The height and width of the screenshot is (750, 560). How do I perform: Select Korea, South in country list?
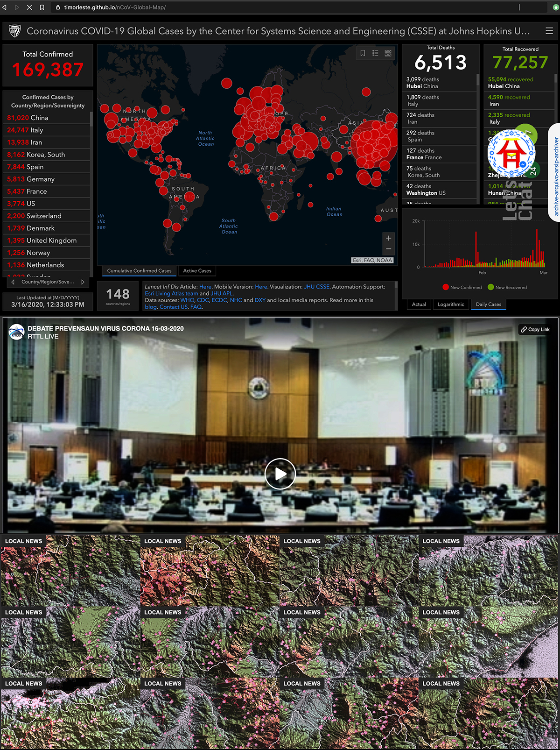(x=46, y=155)
